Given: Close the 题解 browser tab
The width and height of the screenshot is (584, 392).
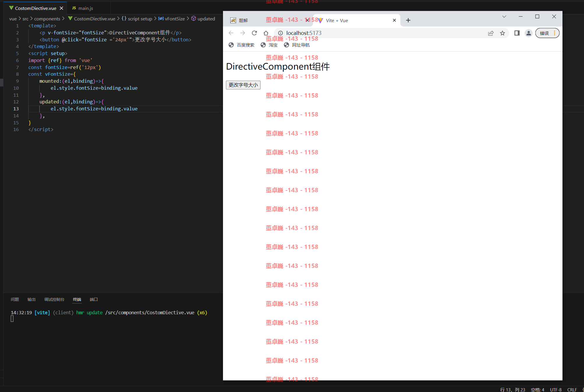Looking at the screenshot, I should (307, 20).
